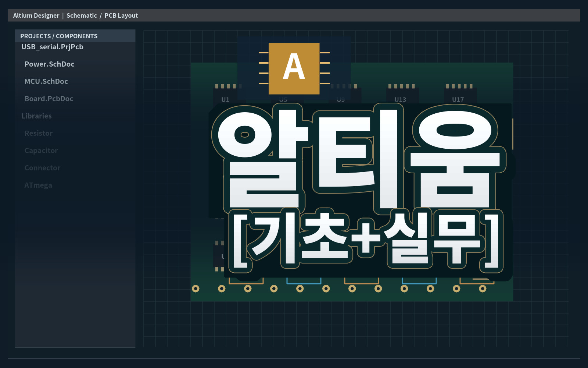The image size is (588, 368).
Task: Click the Projects / Components panel header
Action: [x=75, y=36]
